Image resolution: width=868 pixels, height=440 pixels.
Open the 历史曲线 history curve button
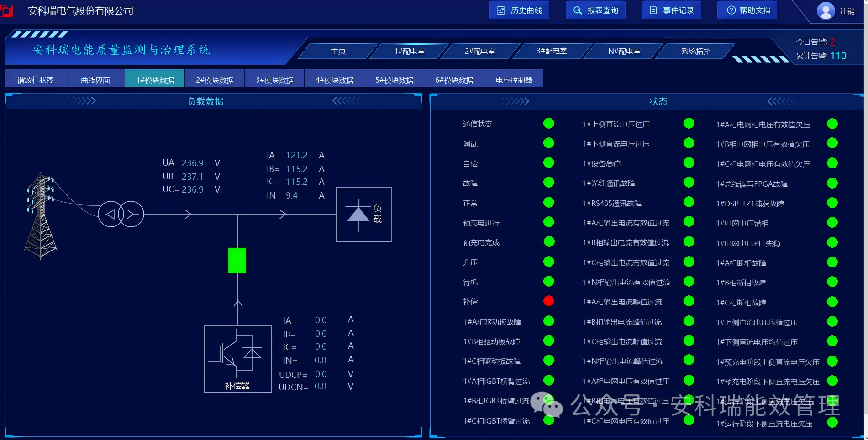519,10
